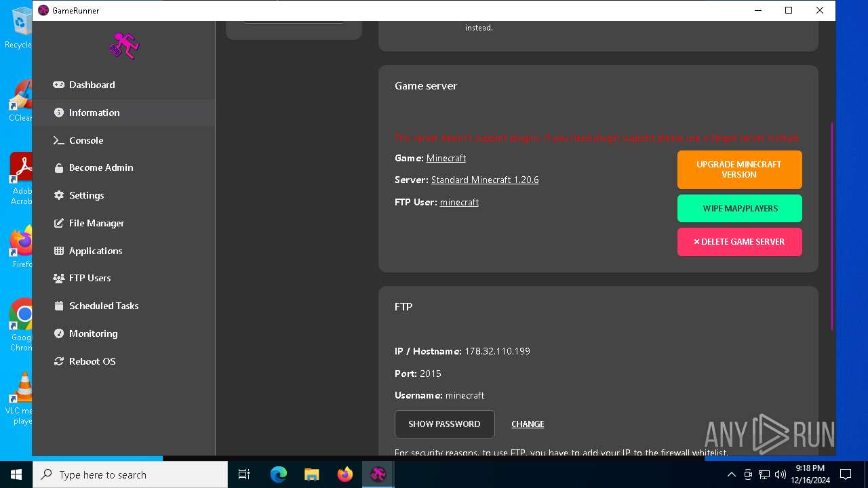This screenshot has width=868, height=488.
Task: Open the Dashboard menu item
Action: pyautogui.click(x=124, y=85)
